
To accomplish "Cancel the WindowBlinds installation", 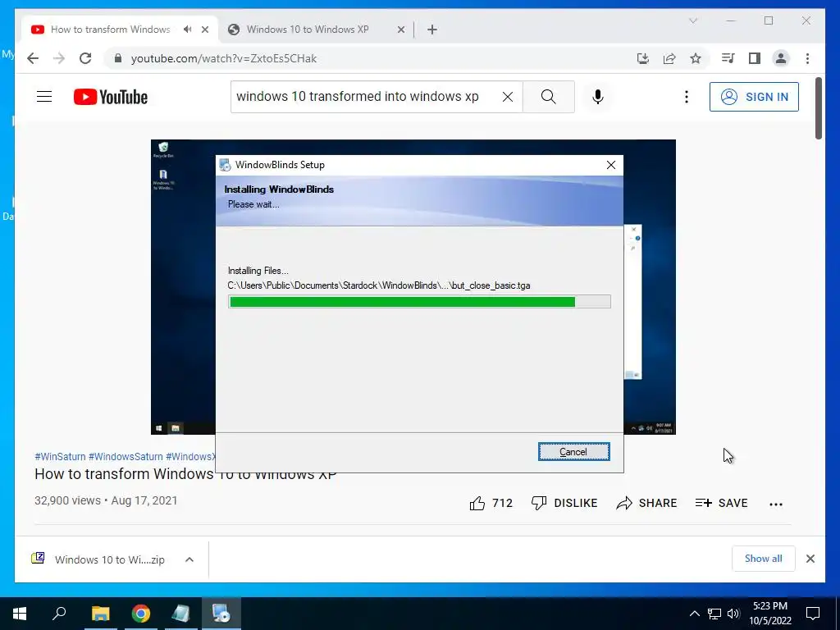I will 573,452.
